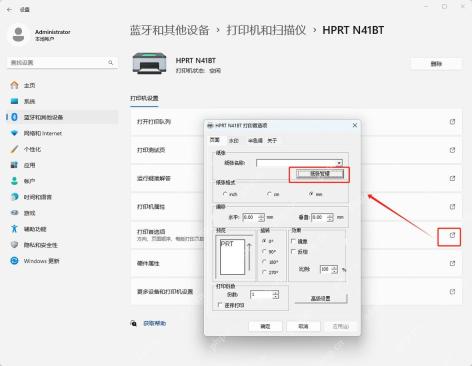The width and height of the screenshot is (472, 366).
Task: Click the 份数 copies value field
Action: [261, 295]
